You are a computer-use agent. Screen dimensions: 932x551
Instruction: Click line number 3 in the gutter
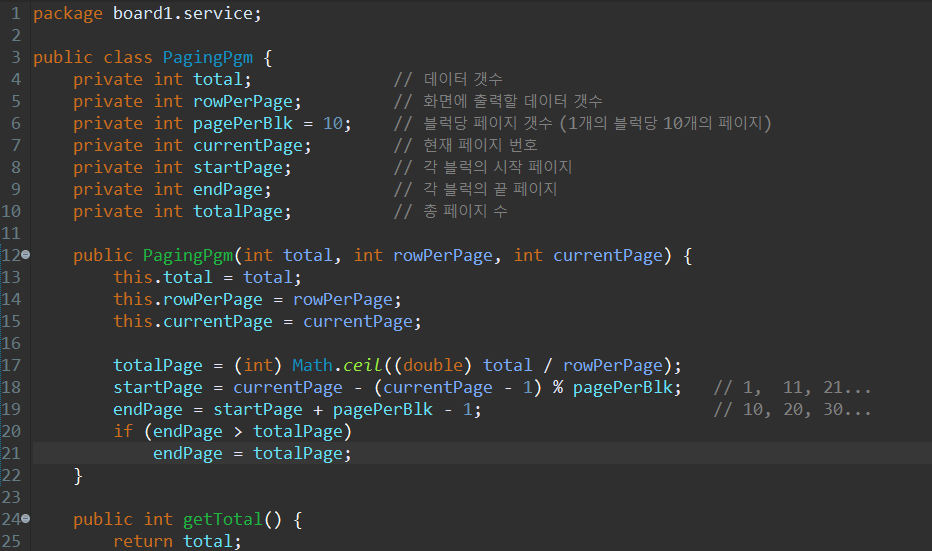click(15, 57)
